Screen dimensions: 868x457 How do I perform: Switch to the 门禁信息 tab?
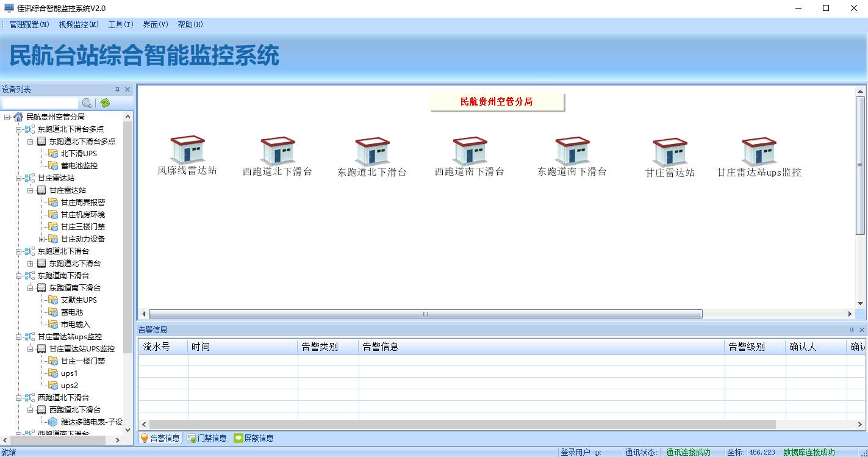(x=207, y=438)
